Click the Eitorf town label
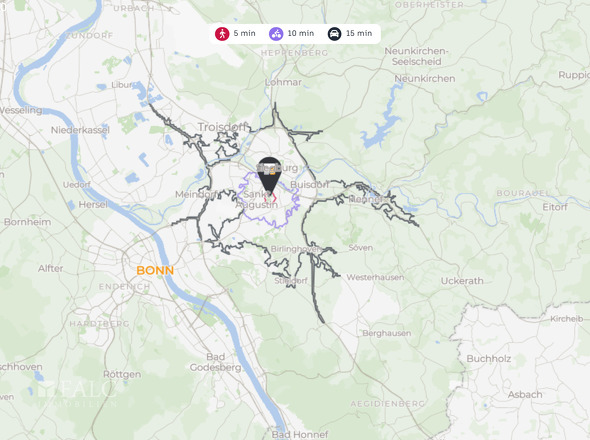This screenshot has width=590, height=440. pyautogui.click(x=555, y=207)
